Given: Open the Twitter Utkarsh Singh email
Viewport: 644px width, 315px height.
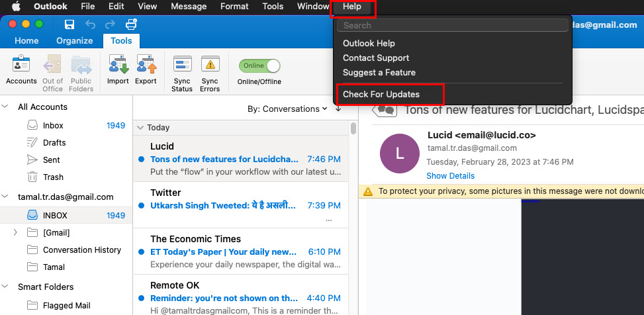Looking at the screenshot, I should point(240,205).
